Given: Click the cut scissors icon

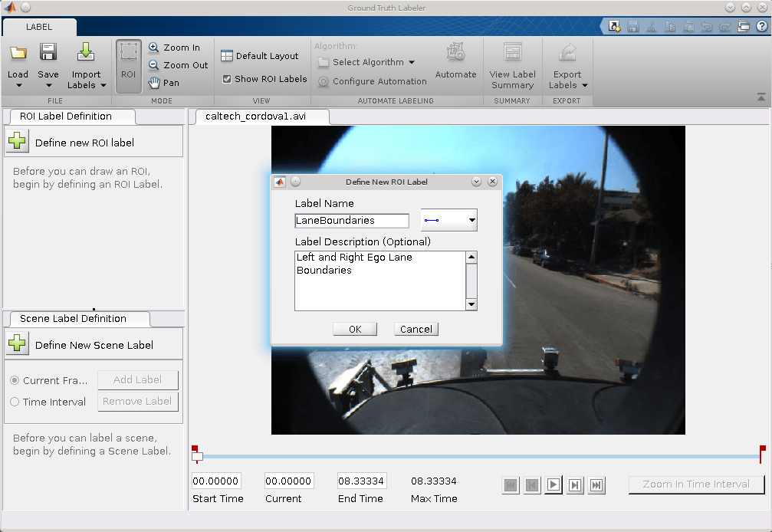Looking at the screenshot, I should (652, 26).
